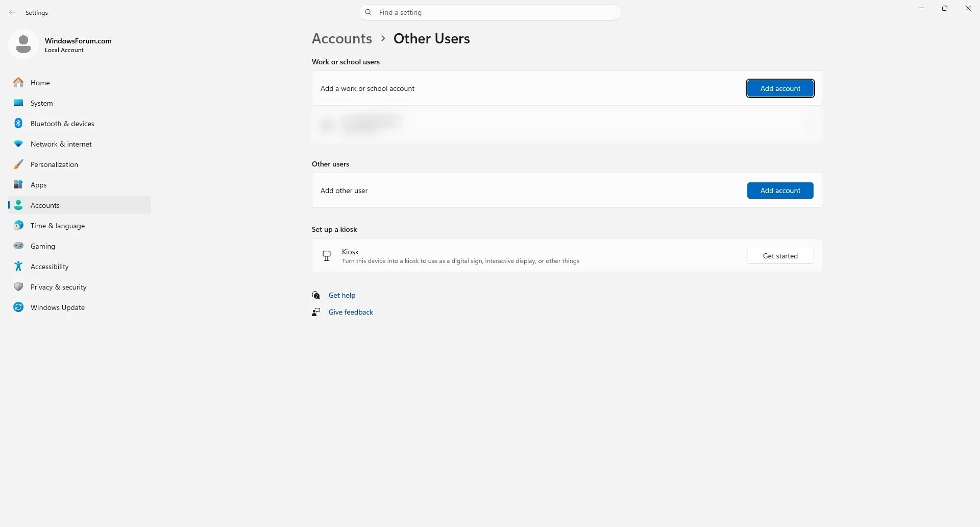Open Personalization settings label

pos(55,164)
